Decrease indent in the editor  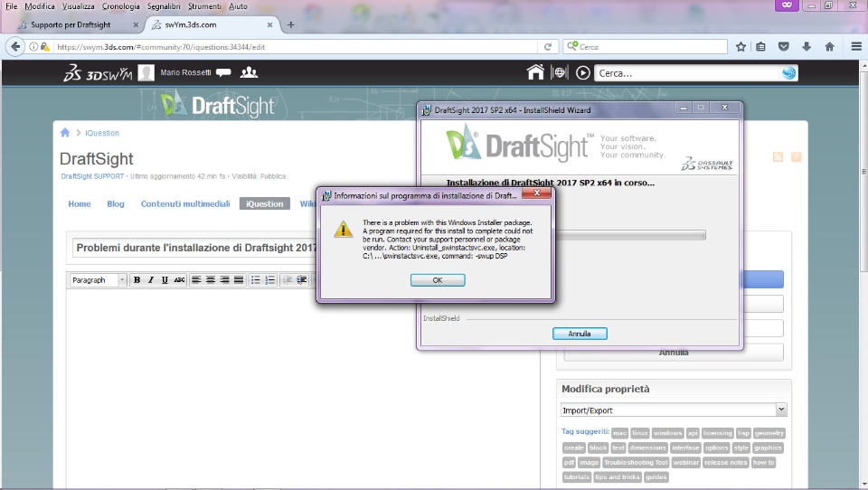click(x=287, y=280)
